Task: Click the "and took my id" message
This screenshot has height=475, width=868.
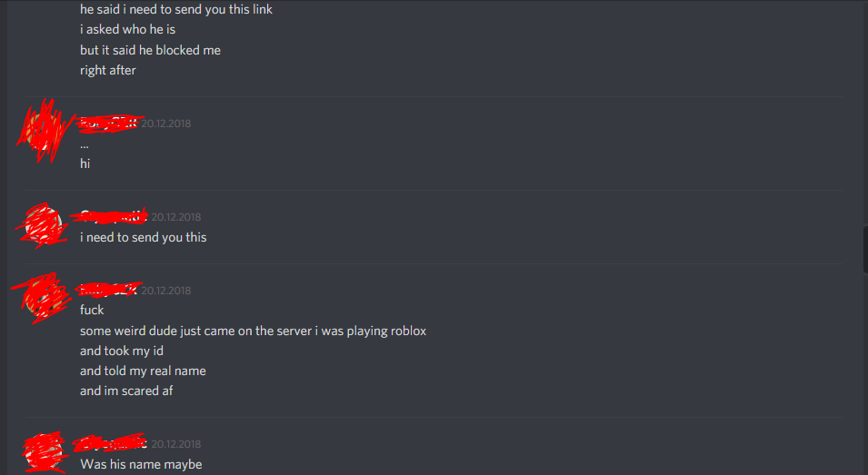Action: [x=122, y=351]
